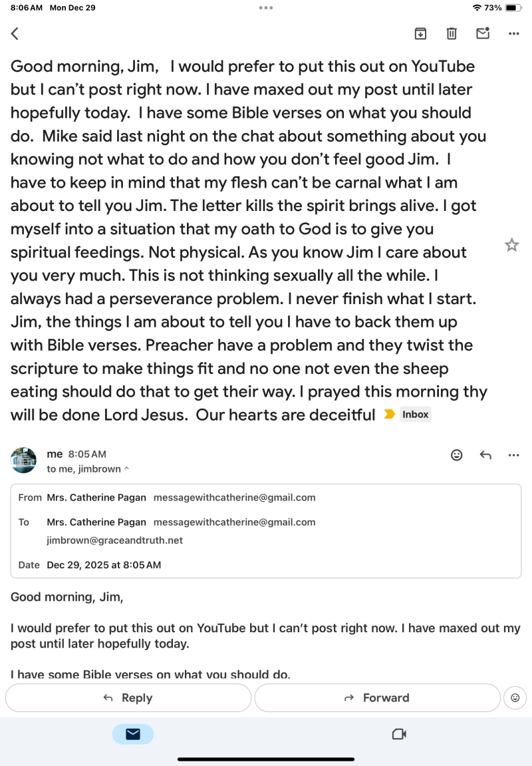Image resolution: width=532 pixels, height=766 pixels.
Task: Click the jimbrown@graceandtruth.net address
Action: tap(114, 540)
